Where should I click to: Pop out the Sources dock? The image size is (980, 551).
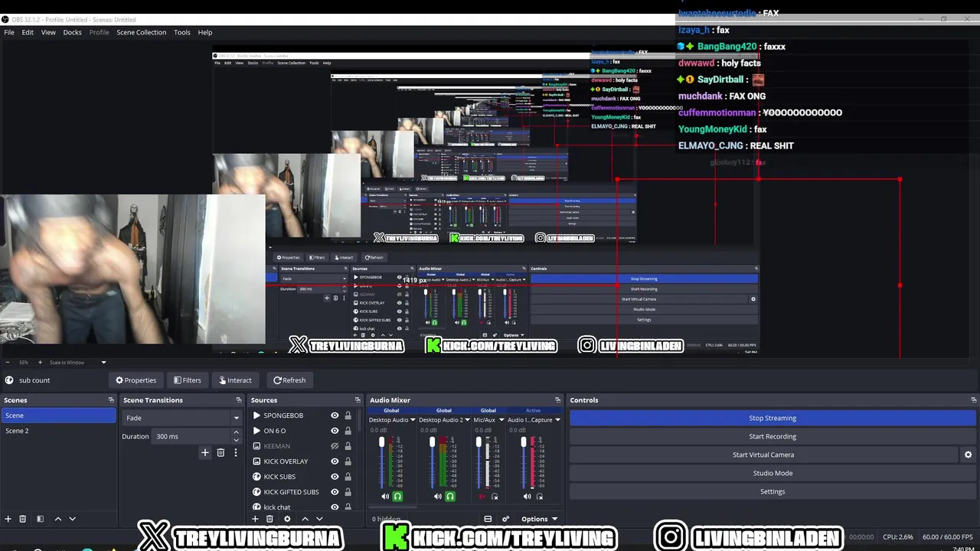point(358,400)
